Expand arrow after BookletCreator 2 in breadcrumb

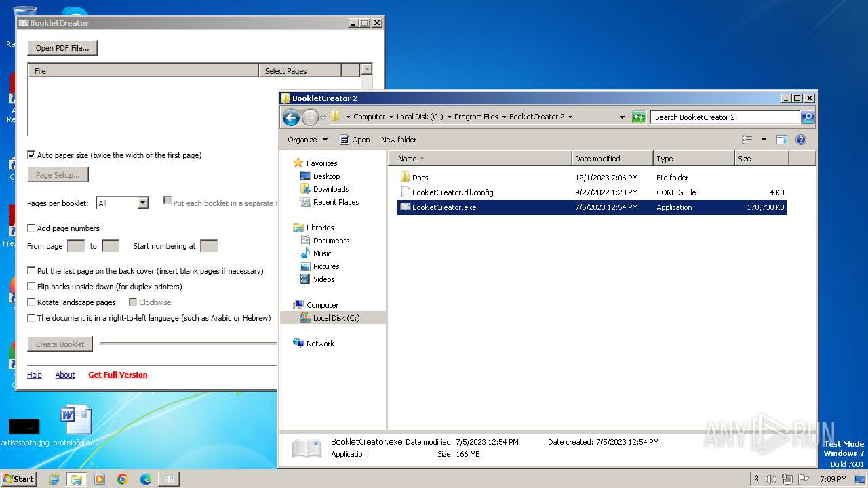pos(570,117)
